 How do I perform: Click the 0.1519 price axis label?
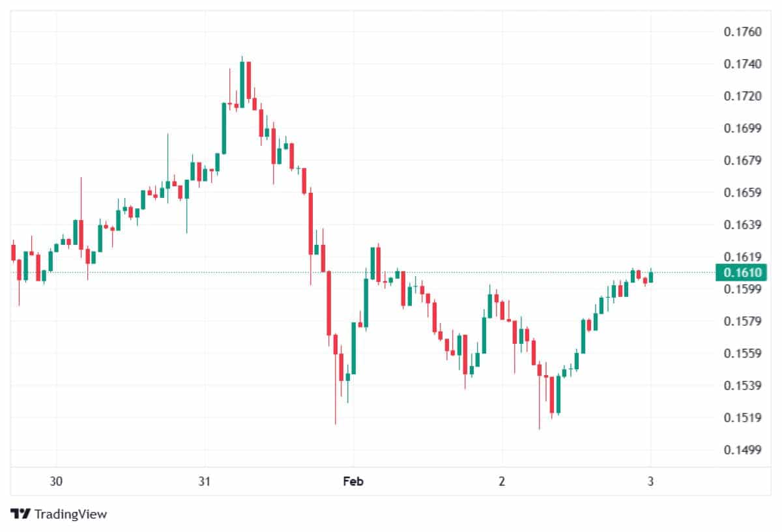[743, 418]
